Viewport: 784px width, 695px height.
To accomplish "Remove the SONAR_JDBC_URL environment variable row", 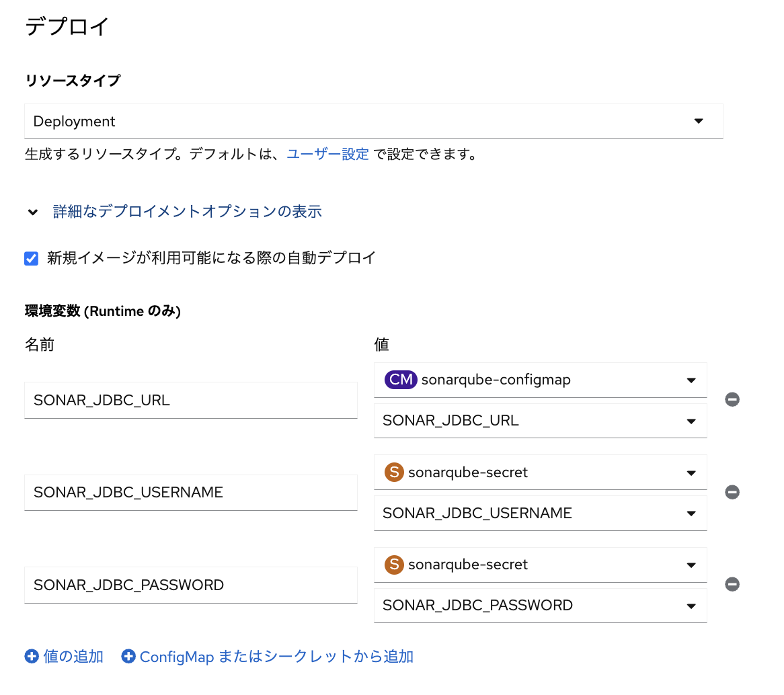I will point(732,399).
